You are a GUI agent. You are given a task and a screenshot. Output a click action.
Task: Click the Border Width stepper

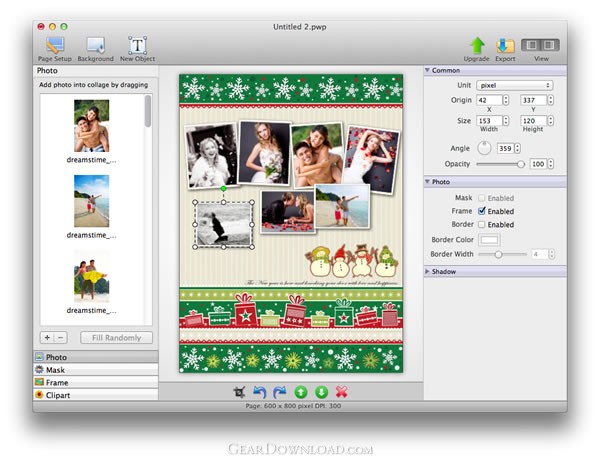[551, 254]
